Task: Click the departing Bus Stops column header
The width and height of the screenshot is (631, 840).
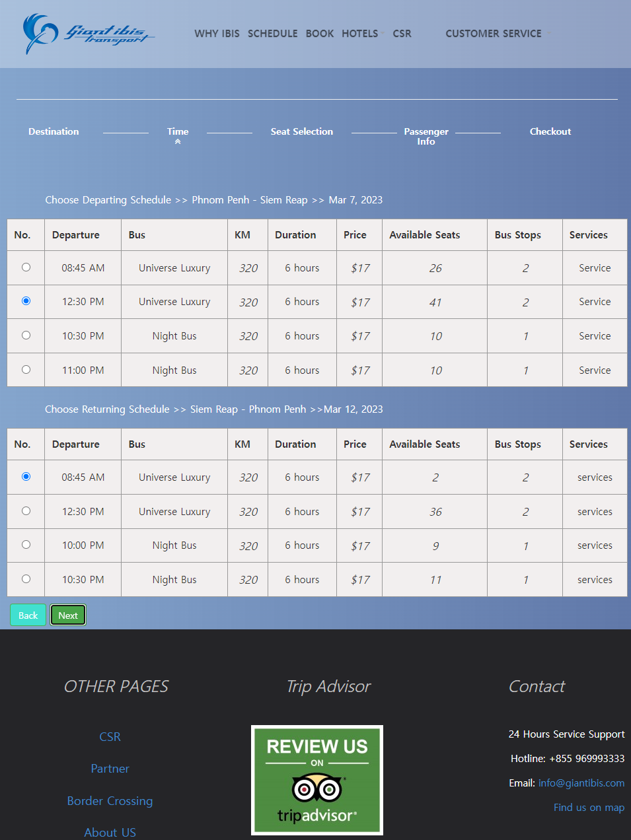Action: coord(525,235)
